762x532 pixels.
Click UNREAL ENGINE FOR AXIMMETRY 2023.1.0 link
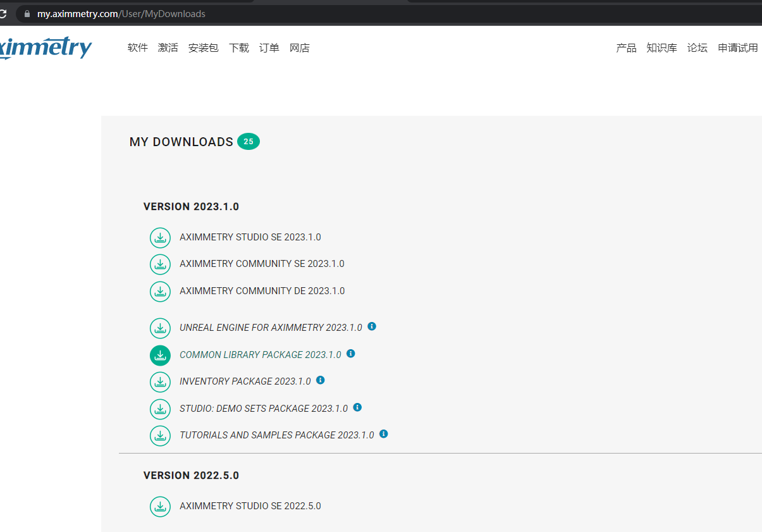pyautogui.click(x=271, y=328)
